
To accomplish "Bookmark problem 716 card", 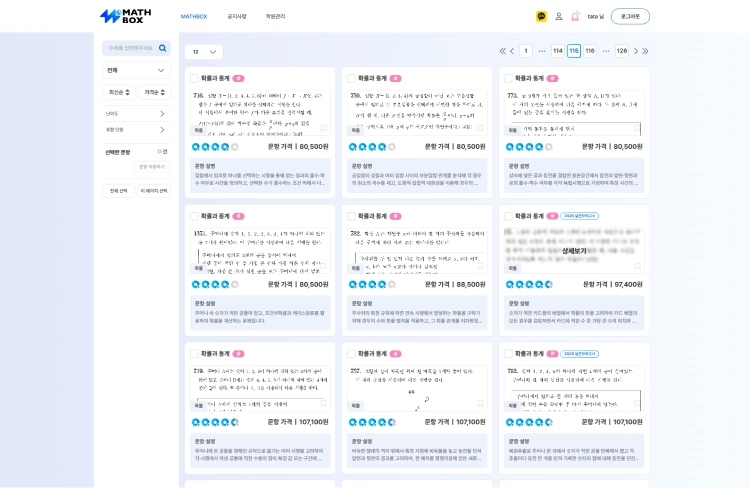I will pos(323,128).
